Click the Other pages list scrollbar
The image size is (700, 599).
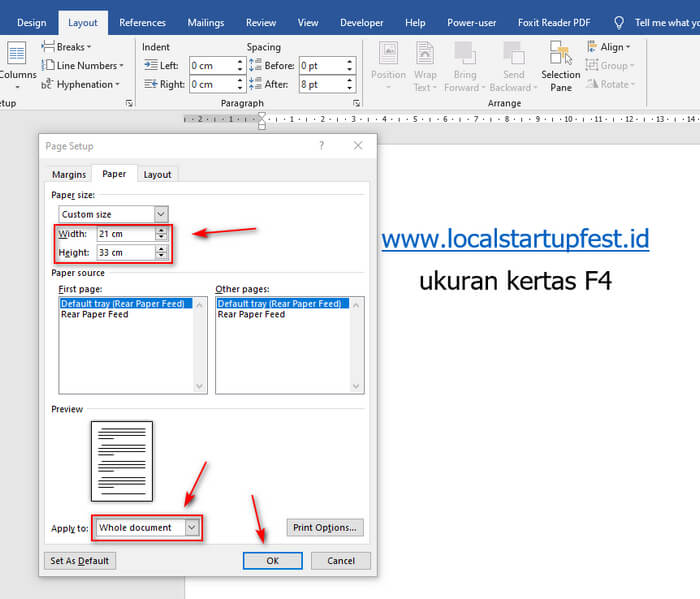(x=356, y=345)
